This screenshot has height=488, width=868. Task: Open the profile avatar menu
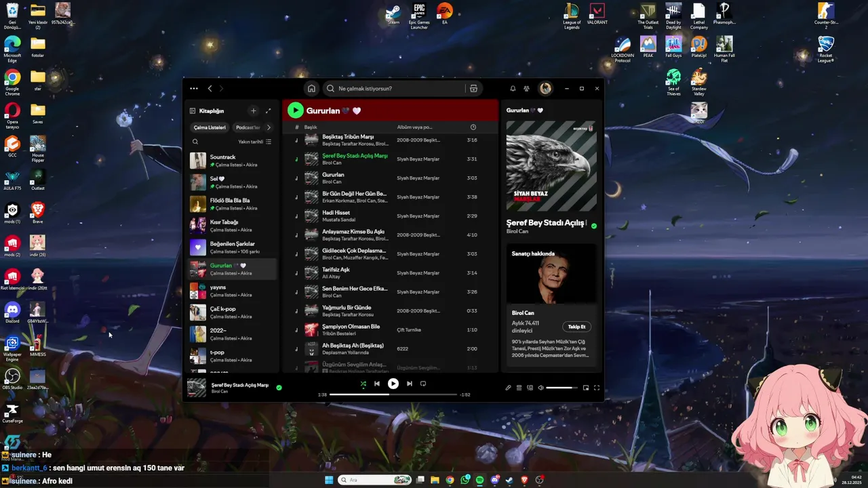[545, 88]
